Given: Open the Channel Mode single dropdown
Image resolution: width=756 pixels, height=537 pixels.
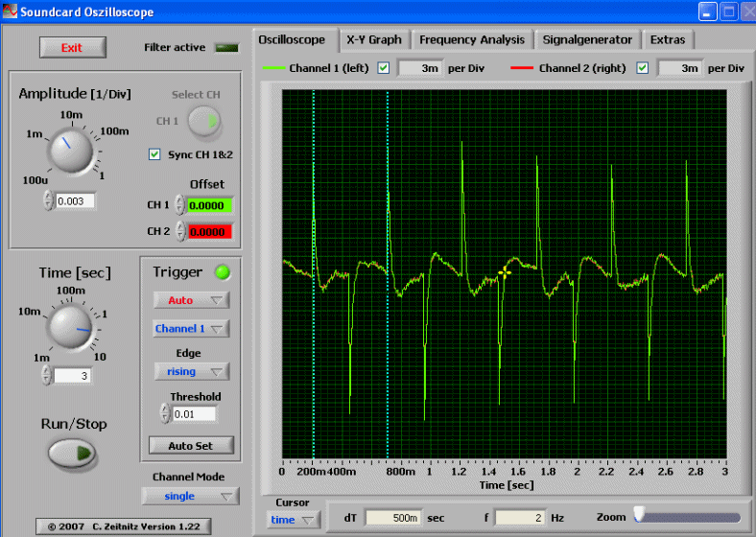Looking at the screenshot, I should click(191, 496).
